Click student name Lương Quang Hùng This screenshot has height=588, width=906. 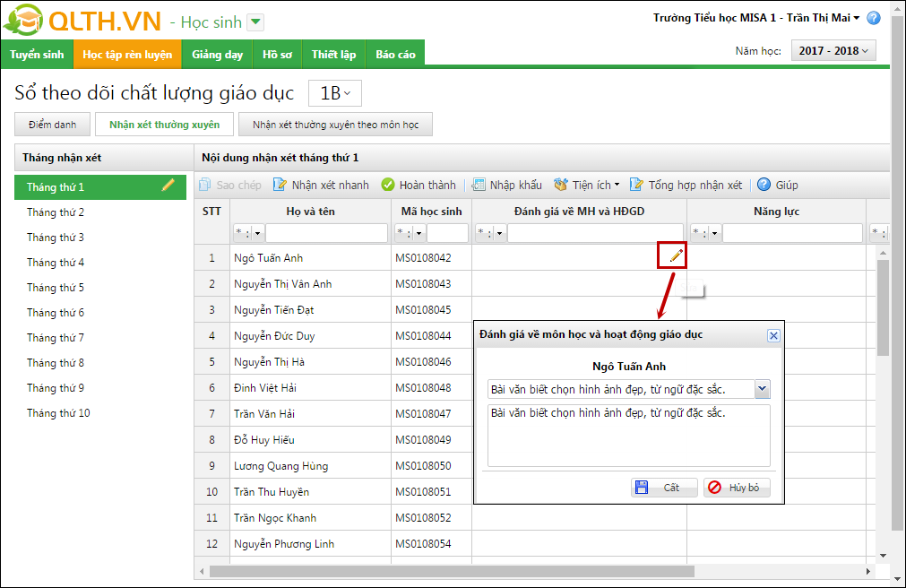click(280, 466)
